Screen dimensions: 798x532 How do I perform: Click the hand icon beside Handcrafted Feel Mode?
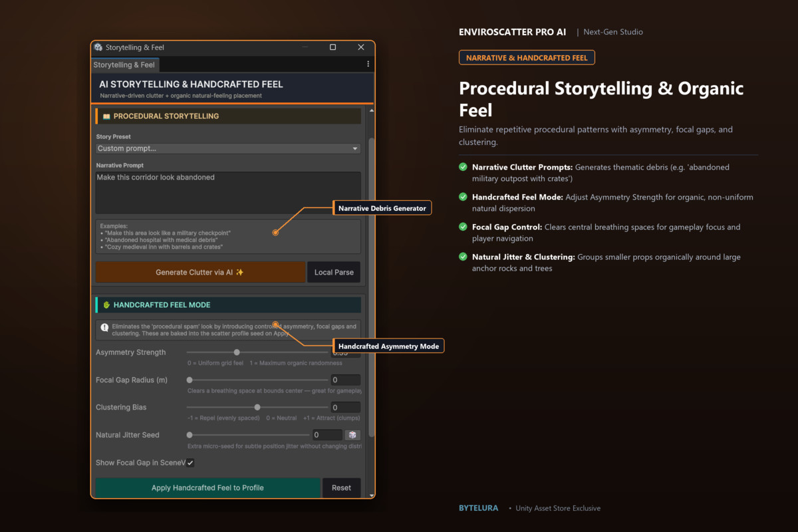point(106,305)
